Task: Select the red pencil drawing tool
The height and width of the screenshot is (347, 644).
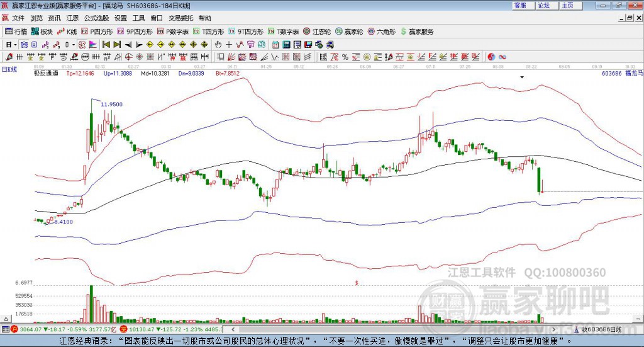Action: [9, 57]
